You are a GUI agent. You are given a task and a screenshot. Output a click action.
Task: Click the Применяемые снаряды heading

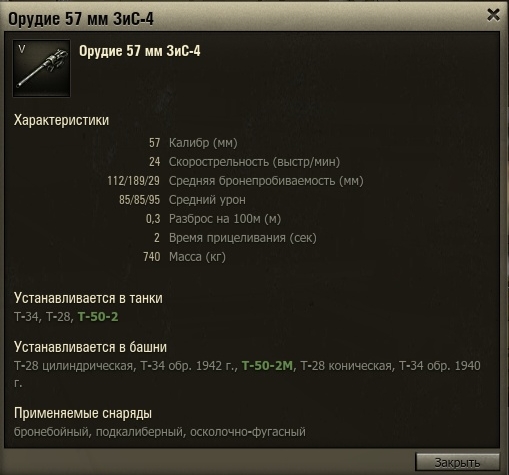pyautogui.click(x=83, y=413)
